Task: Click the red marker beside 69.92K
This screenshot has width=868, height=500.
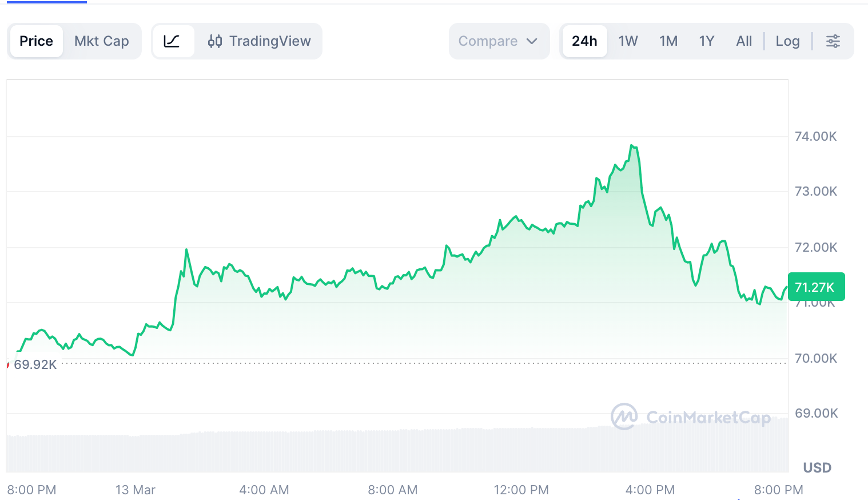Action: click(8, 364)
